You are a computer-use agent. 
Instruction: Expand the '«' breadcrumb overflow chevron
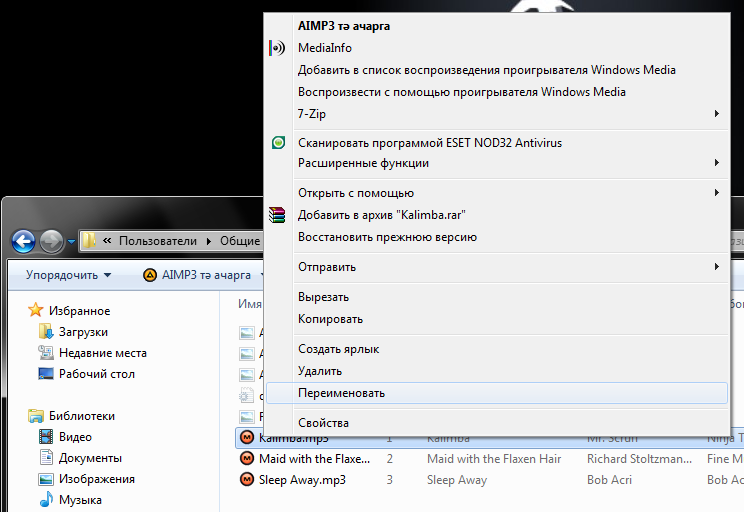tap(107, 241)
